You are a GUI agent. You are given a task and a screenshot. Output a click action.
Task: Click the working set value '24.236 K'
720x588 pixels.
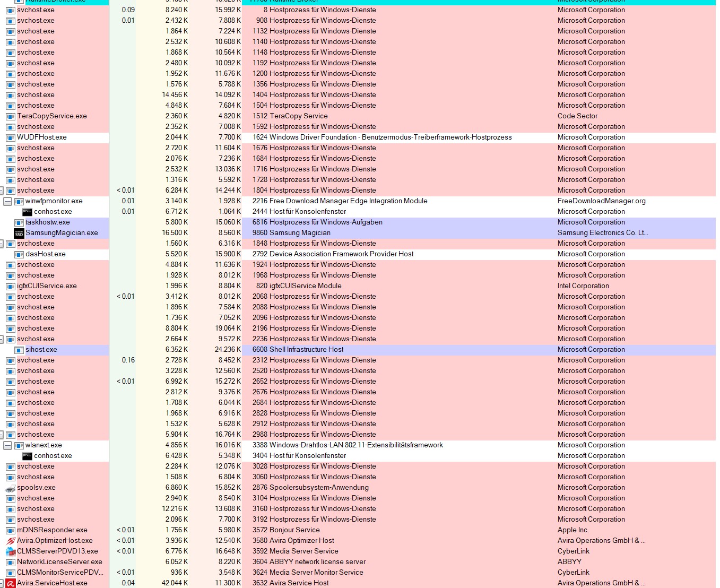pos(228,350)
